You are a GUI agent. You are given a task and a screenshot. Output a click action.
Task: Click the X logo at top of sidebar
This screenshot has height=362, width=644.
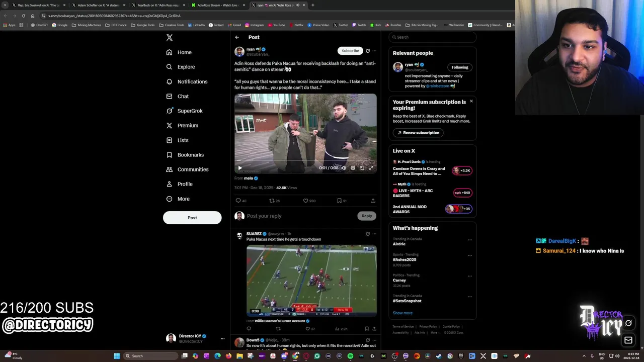point(170,38)
